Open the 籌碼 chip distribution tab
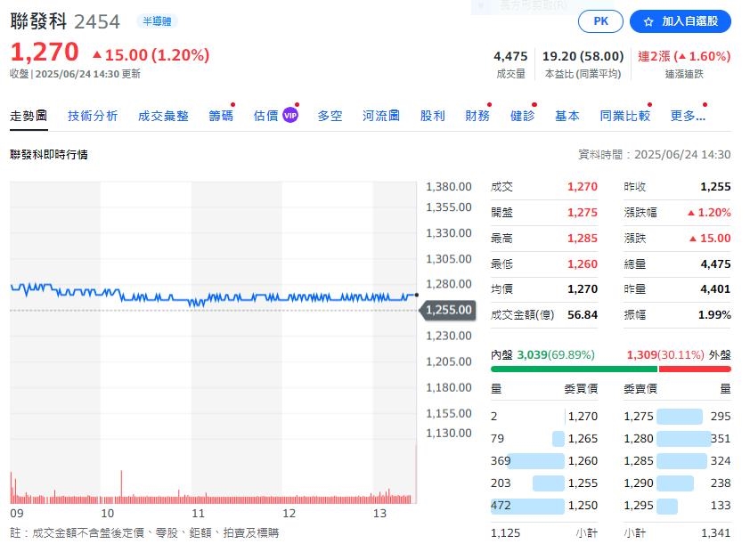This screenshot has width=750, height=560. [219, 115]
